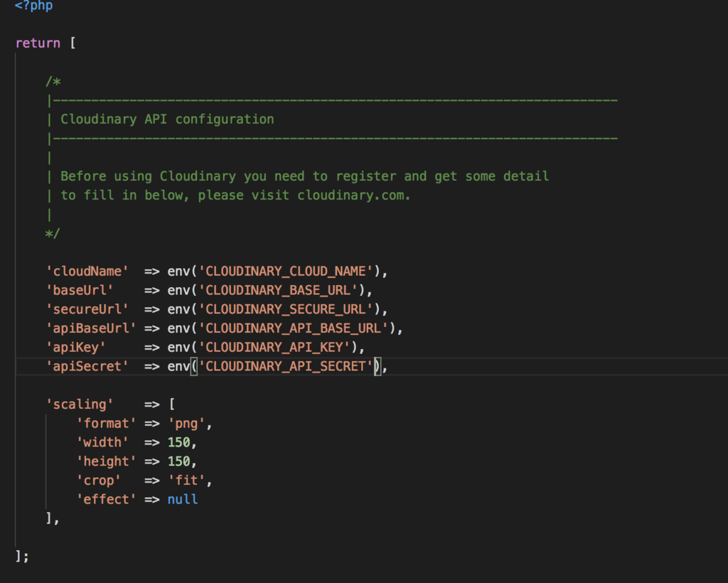The image size is (728, 583).
Task: Click the 'apiBaseUrl' array key
Action: pos(91,328)
